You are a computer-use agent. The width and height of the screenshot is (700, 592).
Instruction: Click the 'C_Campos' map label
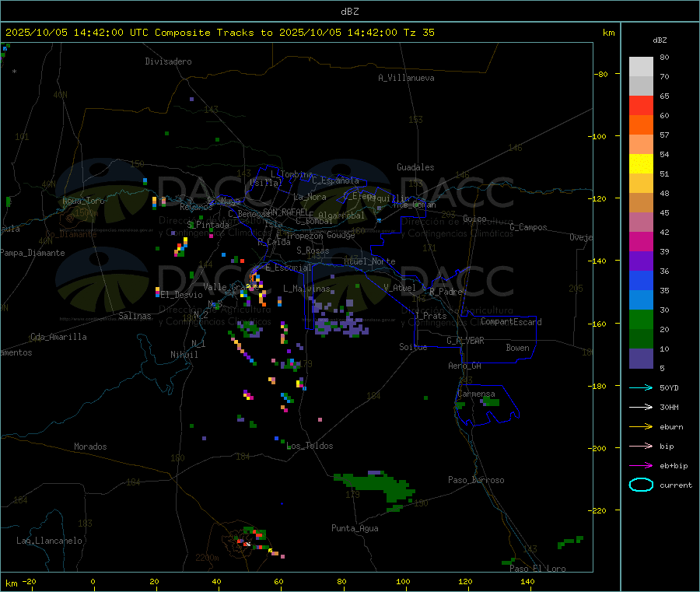tap(528, 227)
